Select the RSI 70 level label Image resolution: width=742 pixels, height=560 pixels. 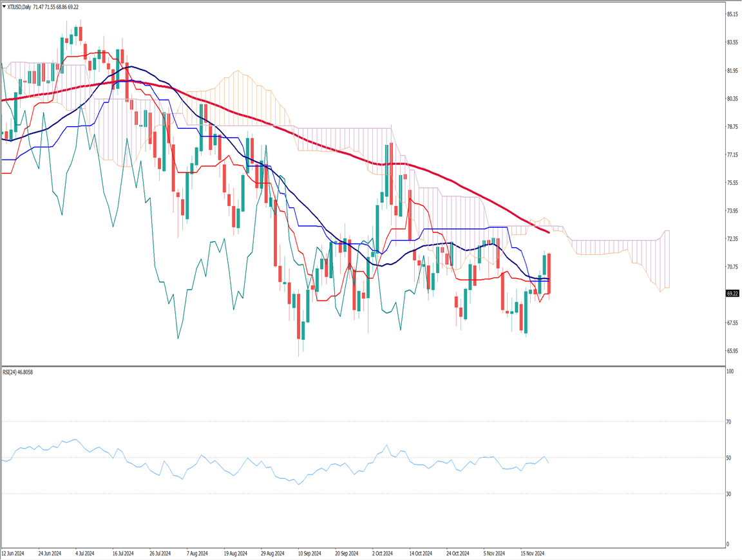pos(729,422)
